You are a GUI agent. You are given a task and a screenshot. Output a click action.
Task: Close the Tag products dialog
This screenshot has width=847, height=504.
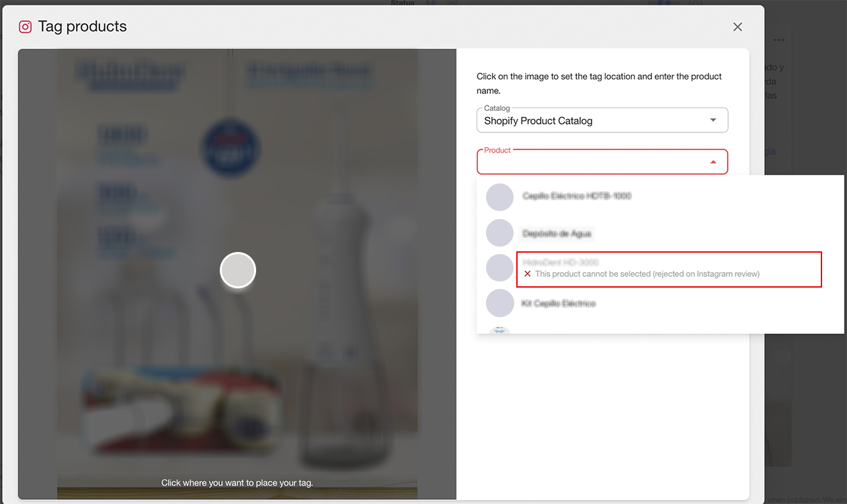(x=737, y=27)
